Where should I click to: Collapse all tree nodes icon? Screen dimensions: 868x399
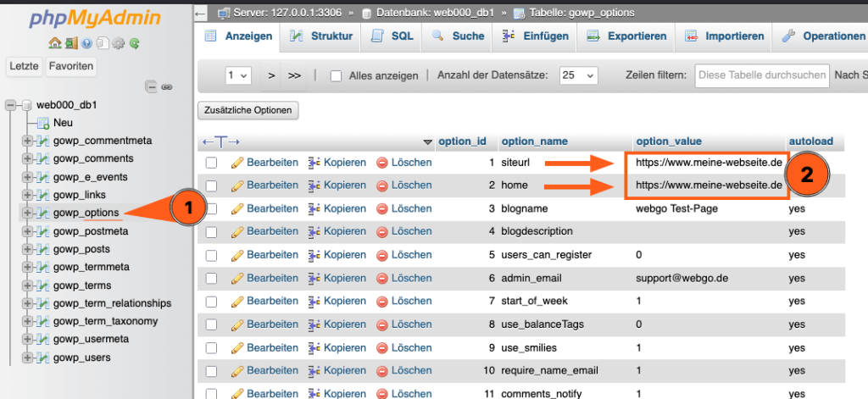[x=151, y=86]
